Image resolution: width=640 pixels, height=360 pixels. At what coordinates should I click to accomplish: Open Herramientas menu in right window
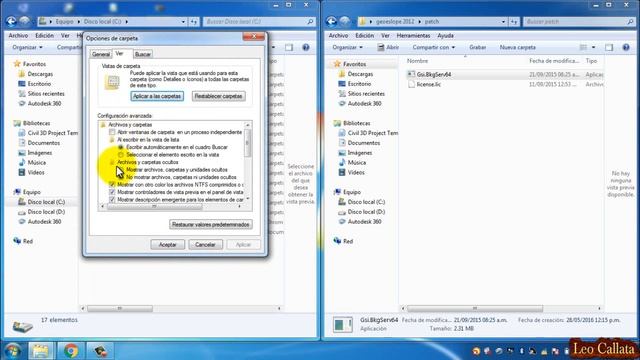413,36
